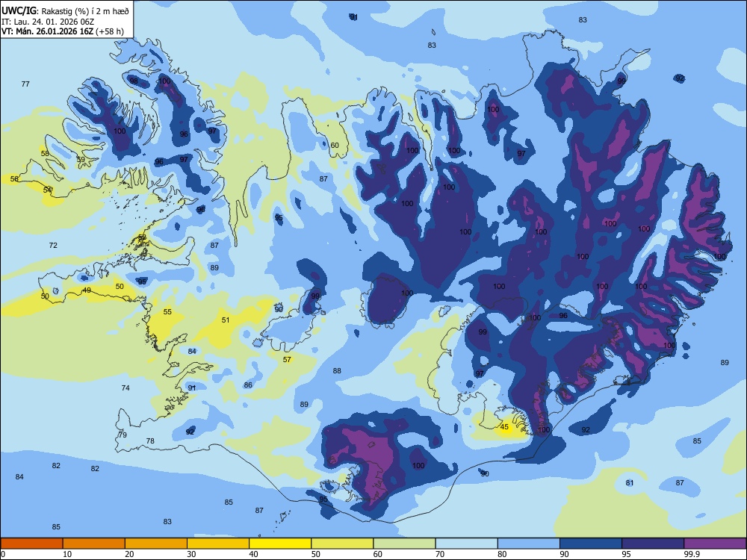Click the 90–95 medium blue legend swatch

(x=591, y=544)
